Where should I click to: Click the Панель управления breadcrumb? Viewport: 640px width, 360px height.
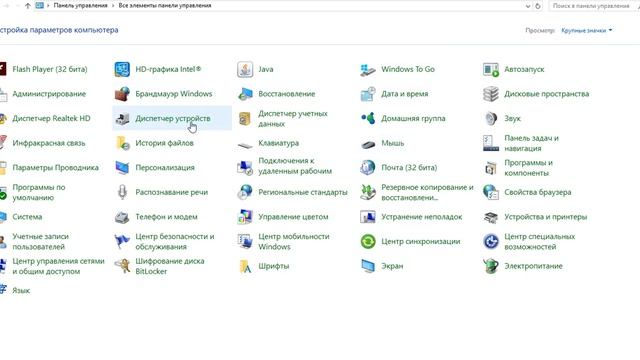click(80, 6)
